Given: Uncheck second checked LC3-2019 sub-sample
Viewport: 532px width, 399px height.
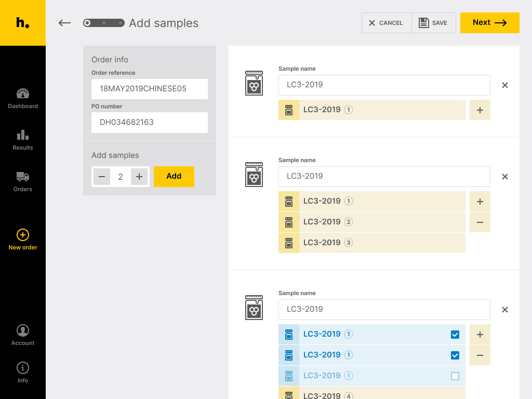Looking at the screenshot, I should tap(455, 355).
